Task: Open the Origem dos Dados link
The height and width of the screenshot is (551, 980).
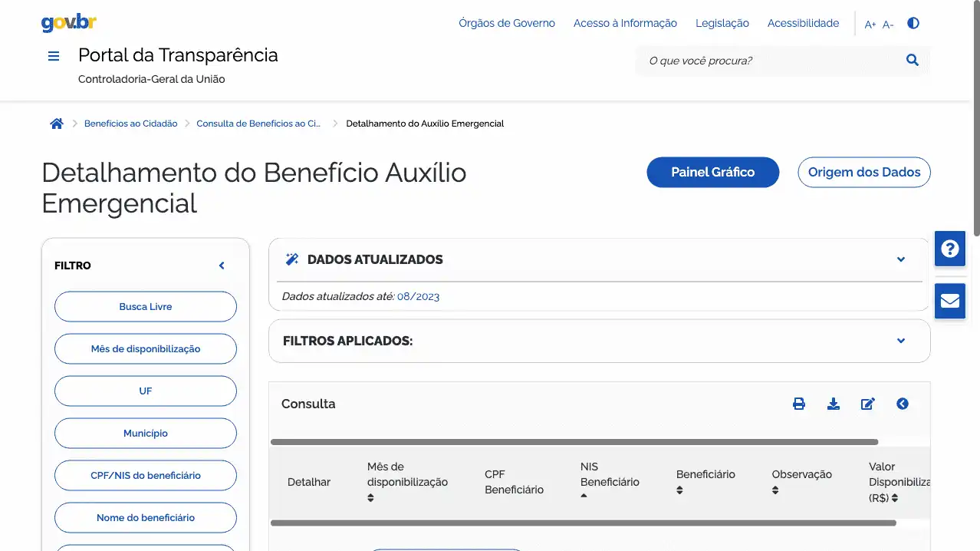Action: click(863, 172)
